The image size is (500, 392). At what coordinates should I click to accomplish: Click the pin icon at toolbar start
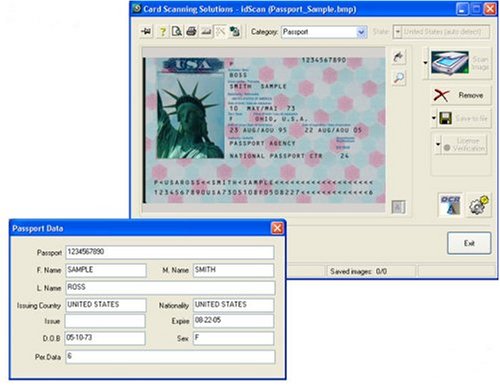click(146, 32)
